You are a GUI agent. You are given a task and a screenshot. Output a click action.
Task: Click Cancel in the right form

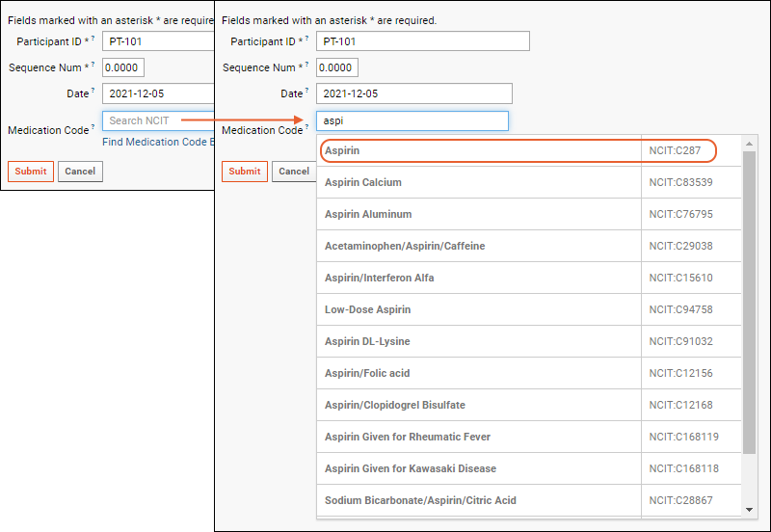(294, 172)
